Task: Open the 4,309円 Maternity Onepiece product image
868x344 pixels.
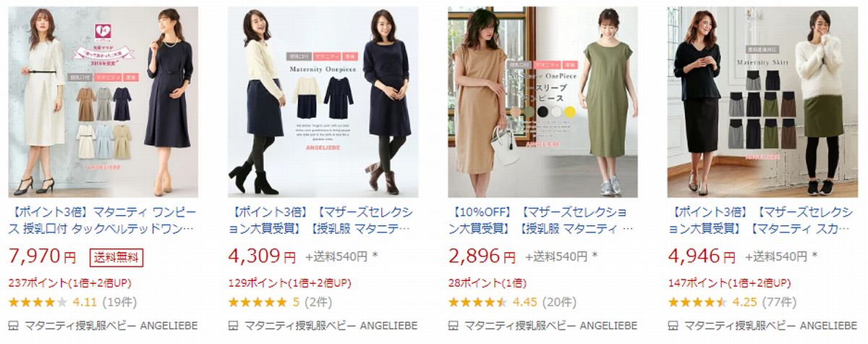Action: click(x=323, y=102)
